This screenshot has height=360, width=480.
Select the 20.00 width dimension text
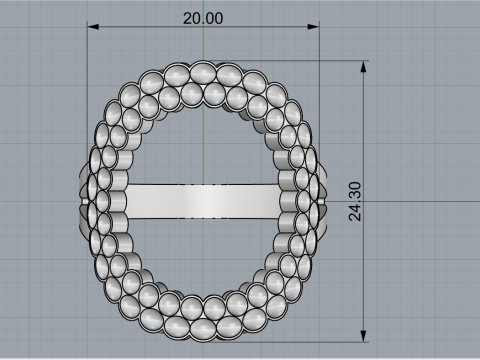click(x=203, y=18)
